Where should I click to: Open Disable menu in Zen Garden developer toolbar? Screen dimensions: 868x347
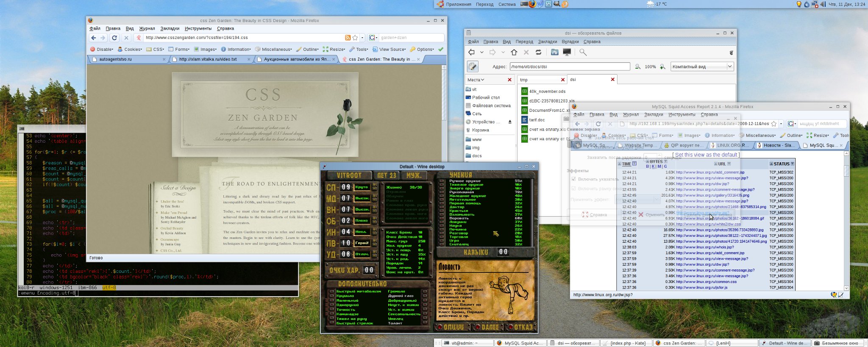point(102,49)
